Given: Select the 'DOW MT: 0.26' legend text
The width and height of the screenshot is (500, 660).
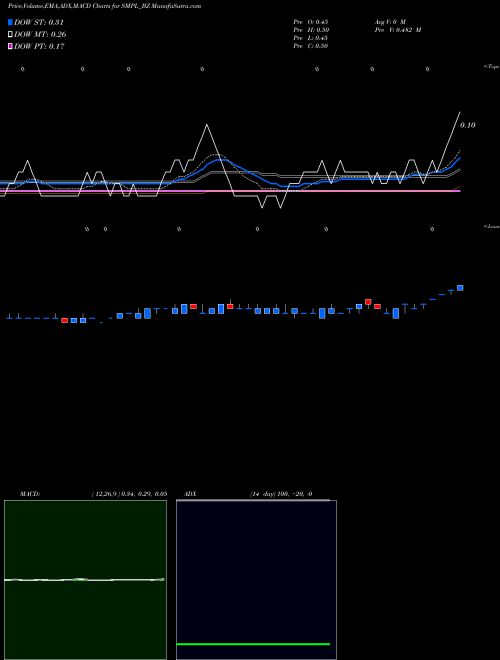Looking at the screenshot, I should coord(40,34).
